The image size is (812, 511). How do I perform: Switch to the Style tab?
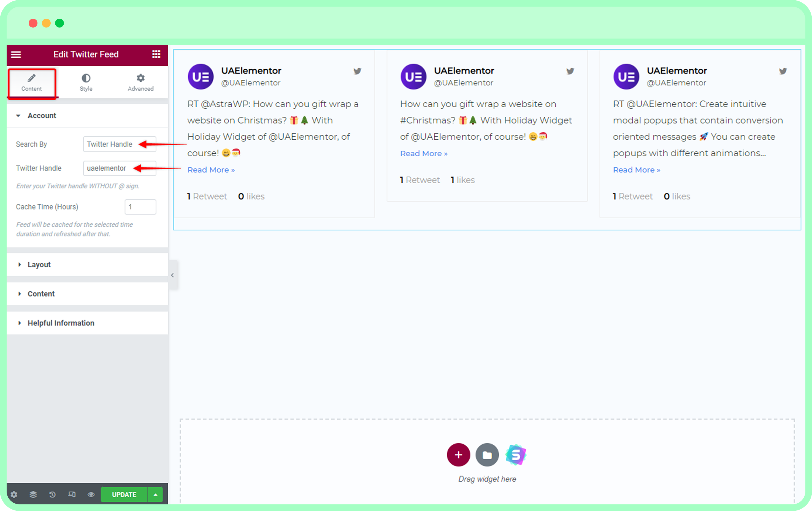click(86, 83)
